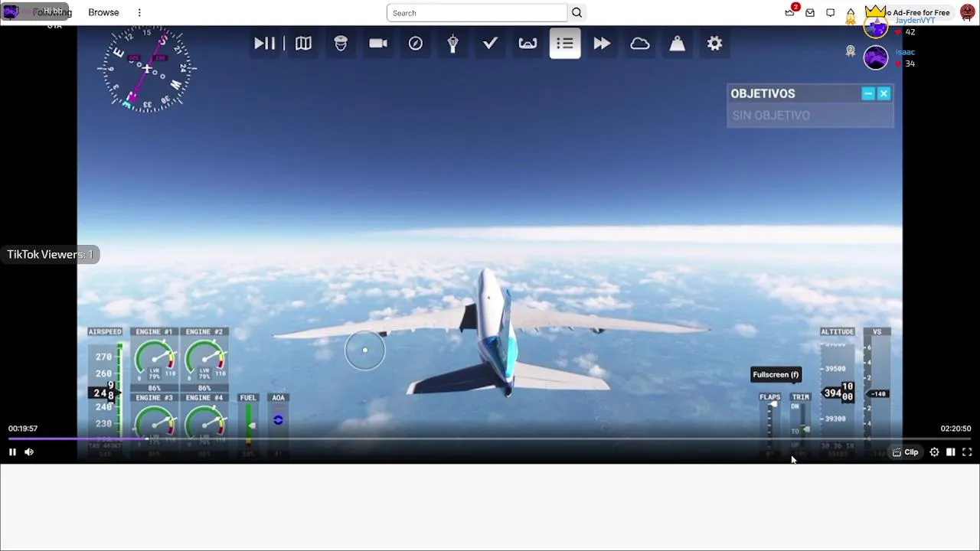
Task: Open the whispers chat icon
Action: (831, 13)
